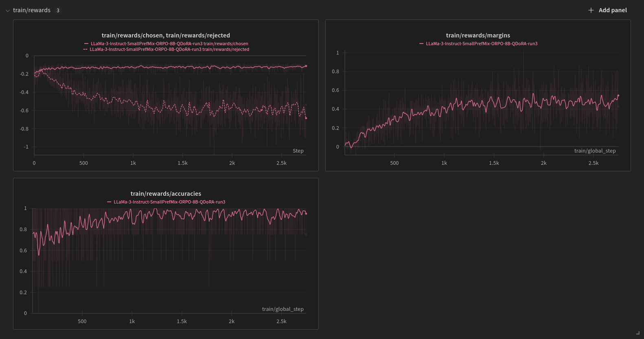Open the train/rewards/margins panel title
The image size is (644, 339).
coord(478,35)
